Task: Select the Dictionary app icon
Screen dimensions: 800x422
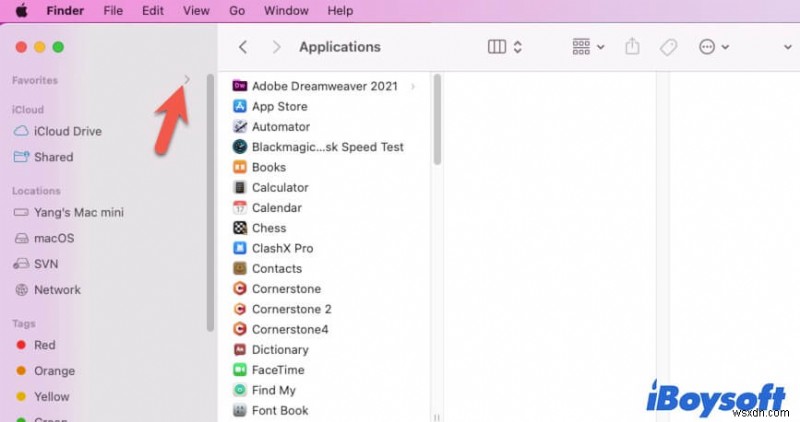Action: coord(240,350)
